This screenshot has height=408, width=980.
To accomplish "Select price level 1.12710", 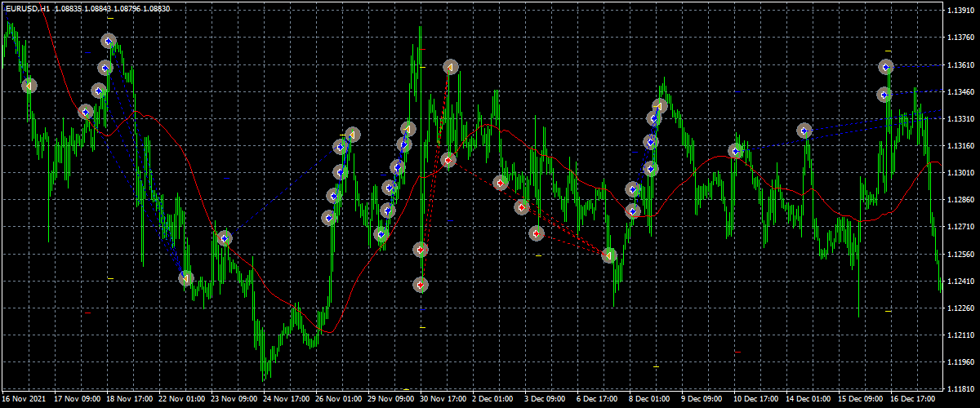I will 961,227.
